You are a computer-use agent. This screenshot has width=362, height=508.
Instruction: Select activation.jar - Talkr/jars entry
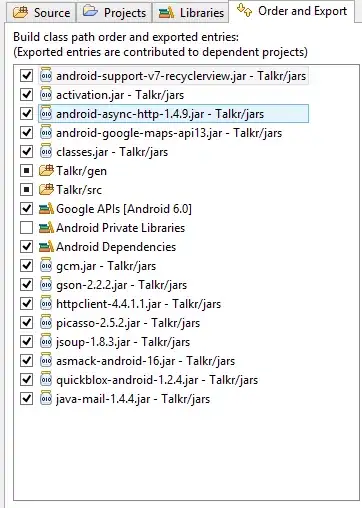tap(120, 95)
